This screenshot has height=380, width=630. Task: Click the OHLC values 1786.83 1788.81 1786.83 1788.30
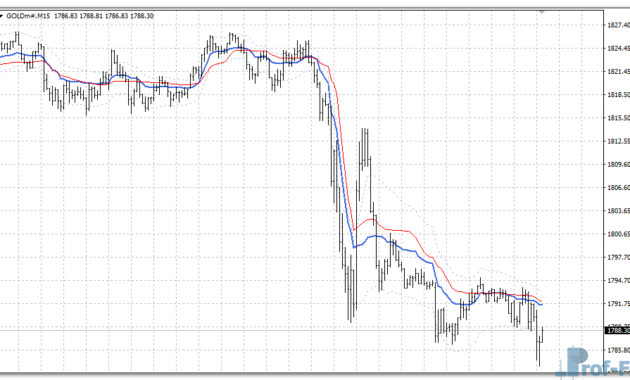coord(104,16)
